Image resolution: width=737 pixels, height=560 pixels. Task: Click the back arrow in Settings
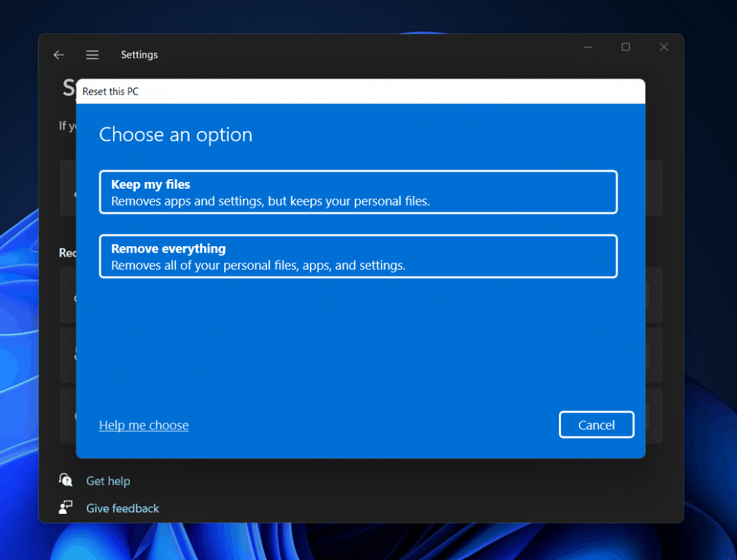pyautogui.click(x=59, y=55)
